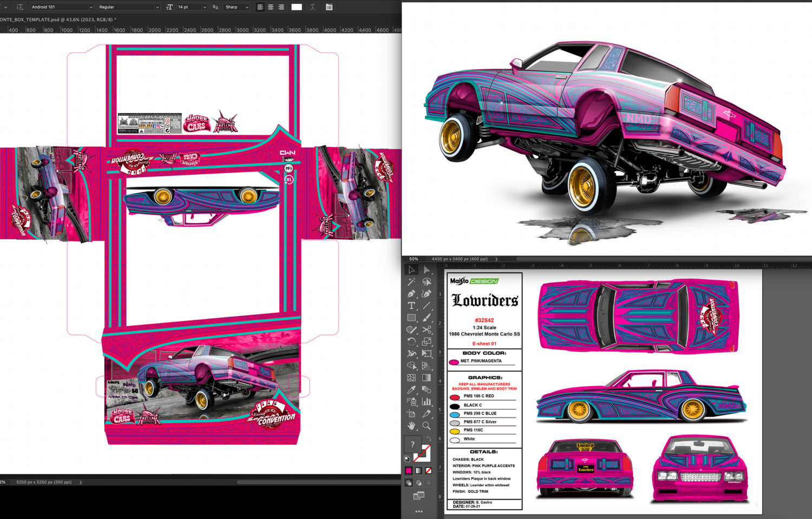Swap fill and stroke arrows

pyautogui.click(x=429, y=438)
